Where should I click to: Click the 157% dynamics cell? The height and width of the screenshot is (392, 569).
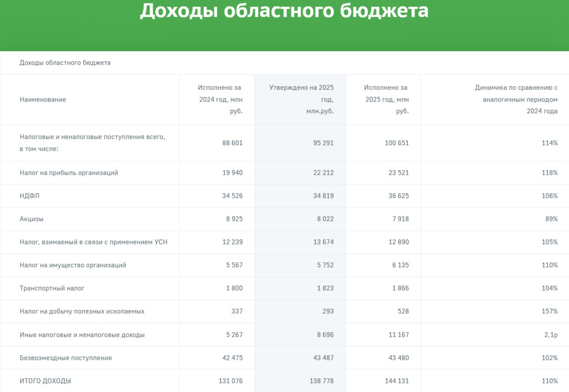(549, 311)
